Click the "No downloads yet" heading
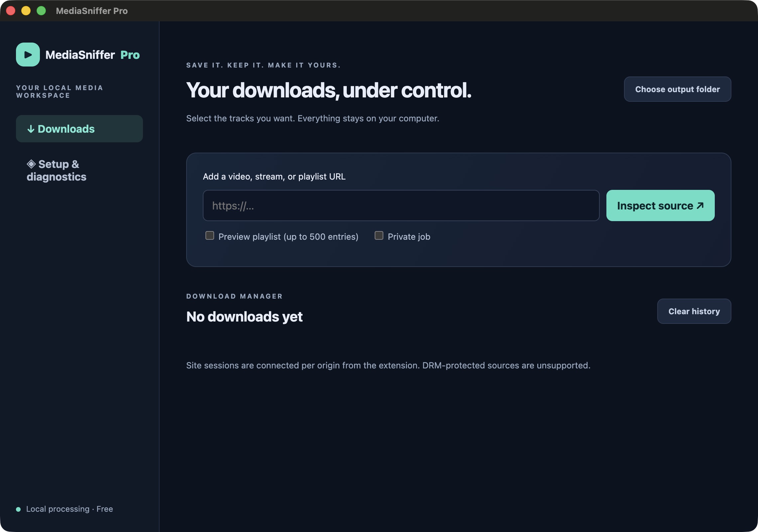Viewport: 758px width, 532px height. coord(244,317)
